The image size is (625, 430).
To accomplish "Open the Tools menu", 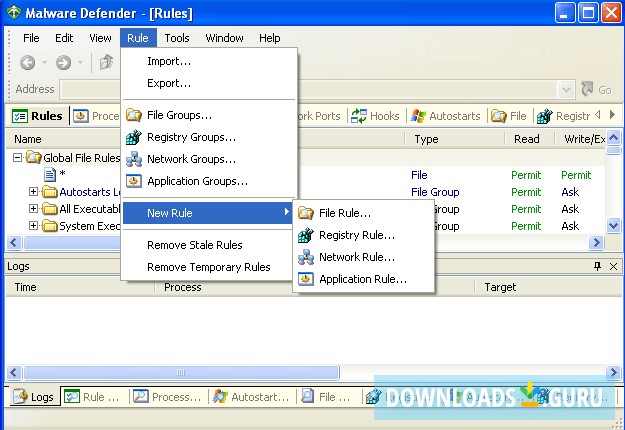I will 177,38.
